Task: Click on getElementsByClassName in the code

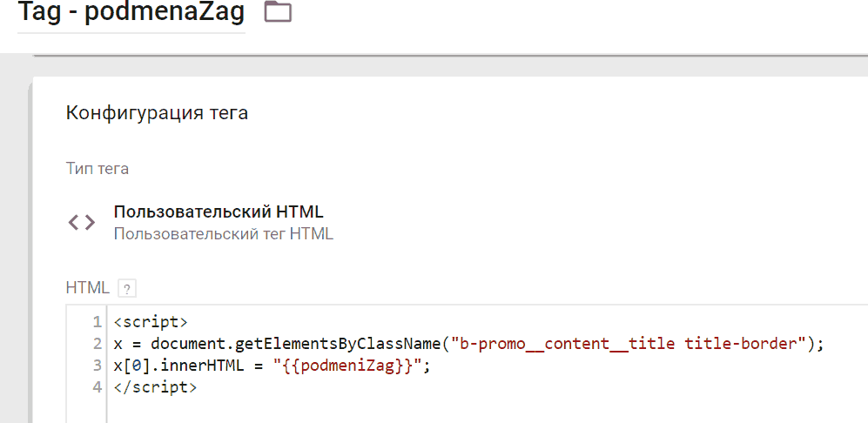Action: click(x=339, y=344)
